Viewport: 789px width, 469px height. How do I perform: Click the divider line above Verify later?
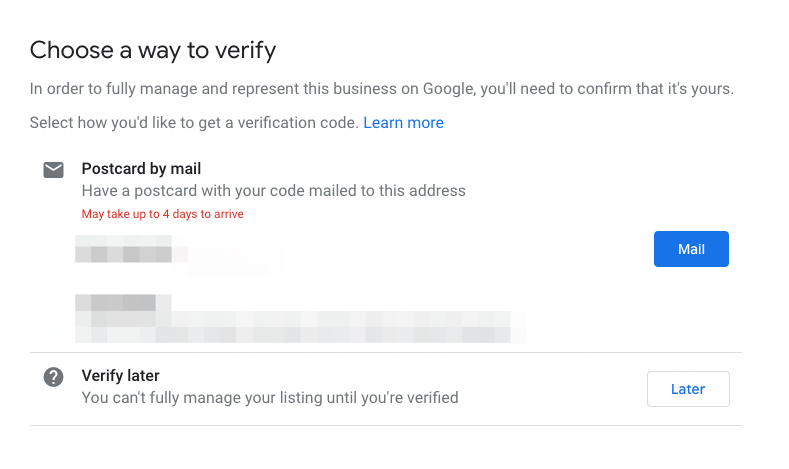pos(385,353)
